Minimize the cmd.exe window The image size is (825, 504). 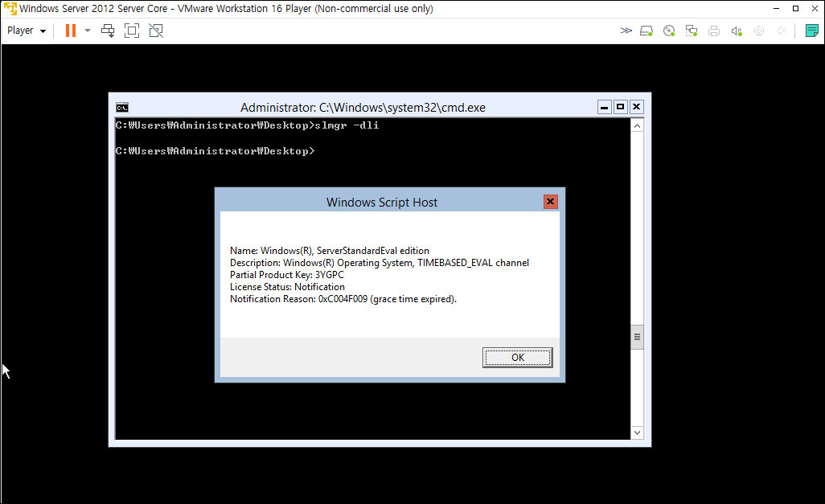(605, 108)
